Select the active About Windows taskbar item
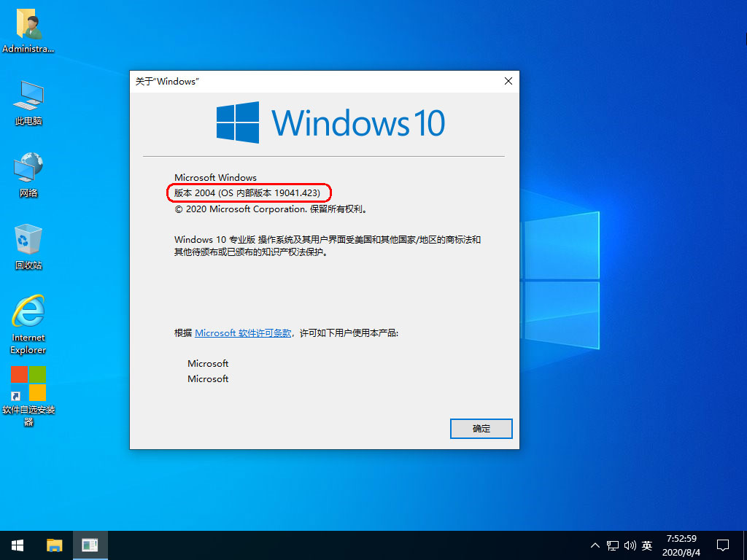The image size is (747, 560). click(x=89, y=545)
